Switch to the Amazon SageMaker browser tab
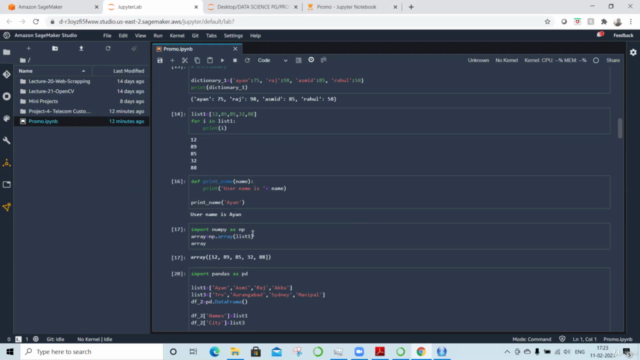 (x=53, y=7)
